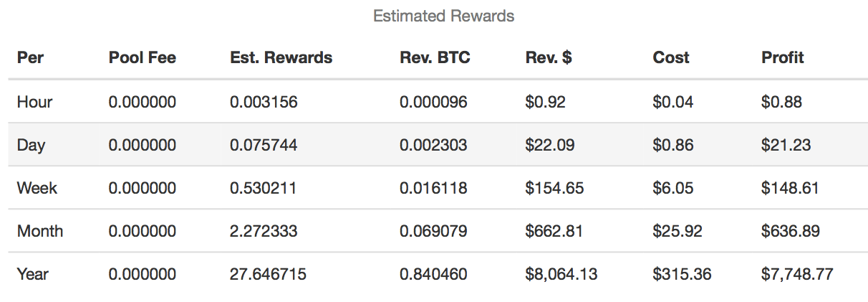The height and width of the screenshot is (302, 868).
Task: Select the Week row label
Action: coord(37,188)
